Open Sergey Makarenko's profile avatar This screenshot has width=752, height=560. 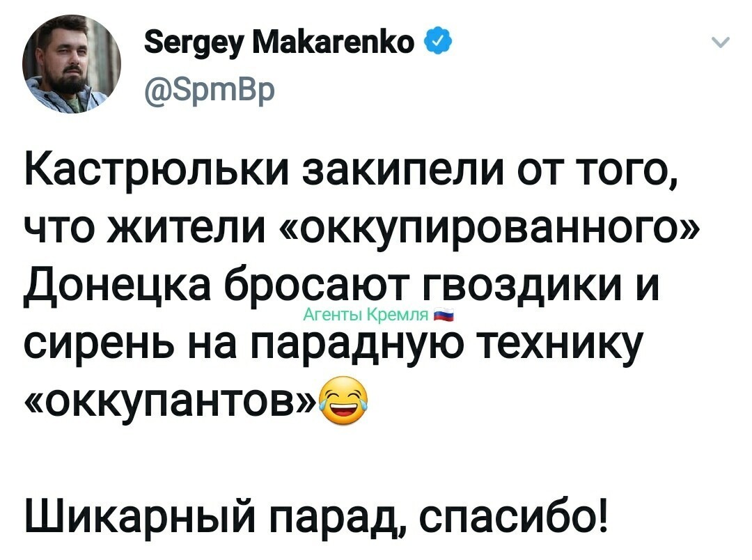[72, 64]
